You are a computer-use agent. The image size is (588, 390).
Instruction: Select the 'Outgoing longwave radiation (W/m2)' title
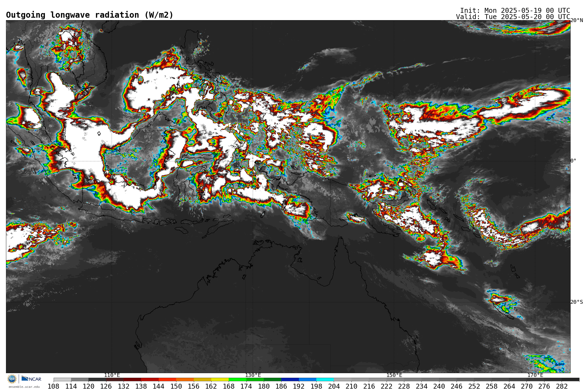(90, 15)
